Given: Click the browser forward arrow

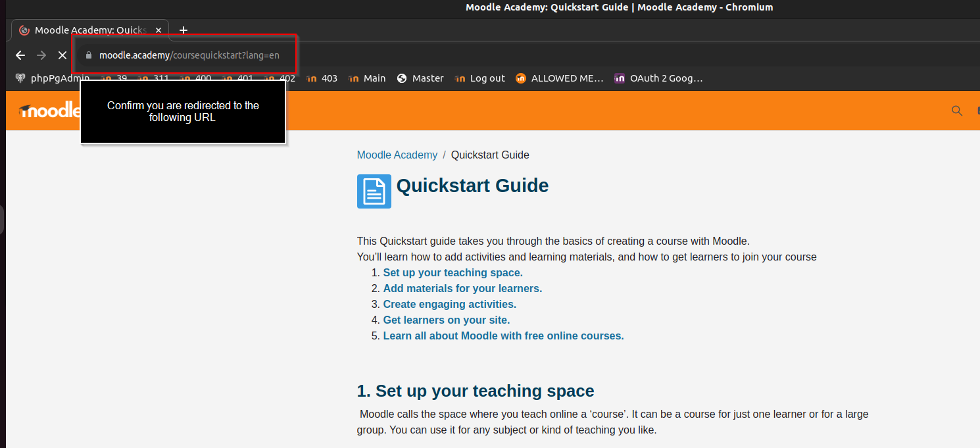Looking at the screenshot, I should click(41, 55).
